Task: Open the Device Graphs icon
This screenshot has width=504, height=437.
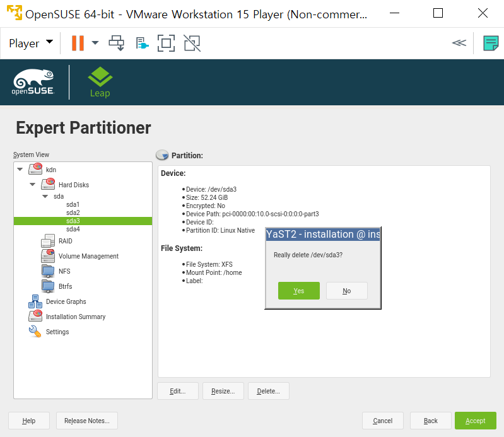Action: pyautogui.click(x=35, y=301)
